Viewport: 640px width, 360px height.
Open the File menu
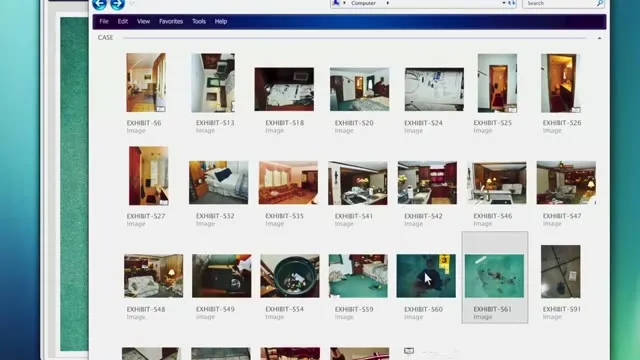(x=104, y=21)
